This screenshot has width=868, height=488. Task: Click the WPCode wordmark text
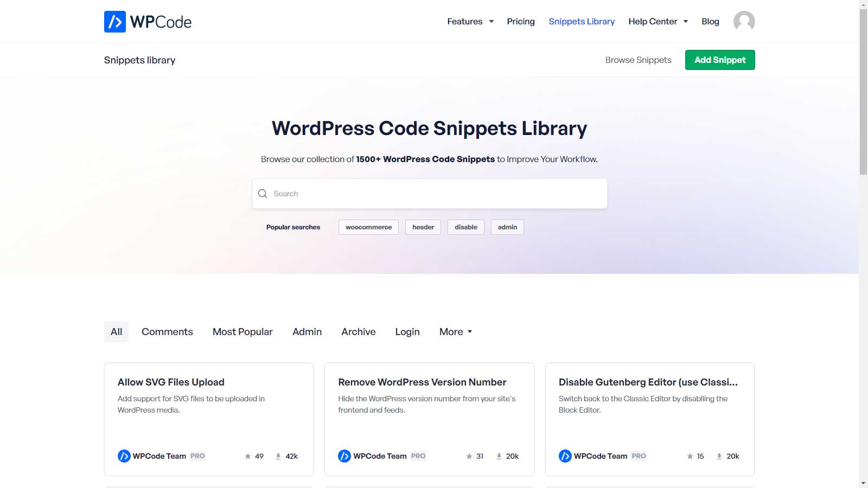161,22
